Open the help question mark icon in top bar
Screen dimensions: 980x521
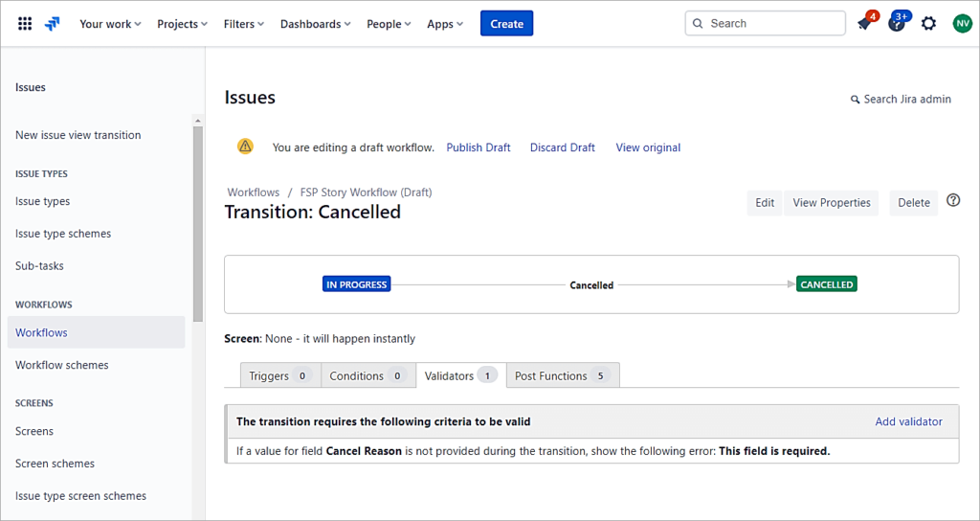pos(897,24)
